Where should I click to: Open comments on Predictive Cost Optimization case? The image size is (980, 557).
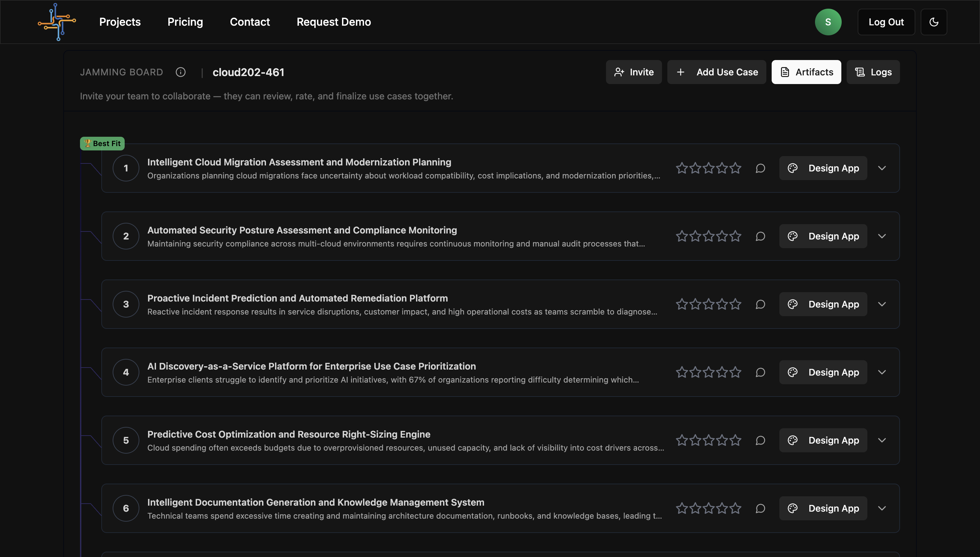click(760, 440)
